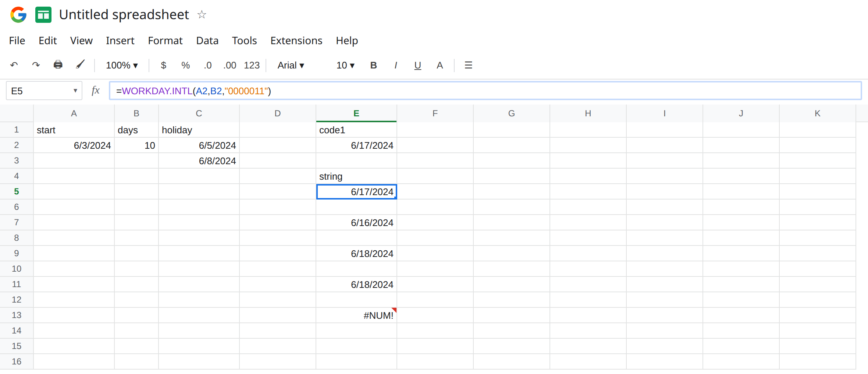Select active cell E5 with 6/17/2024

pos(356,192)
